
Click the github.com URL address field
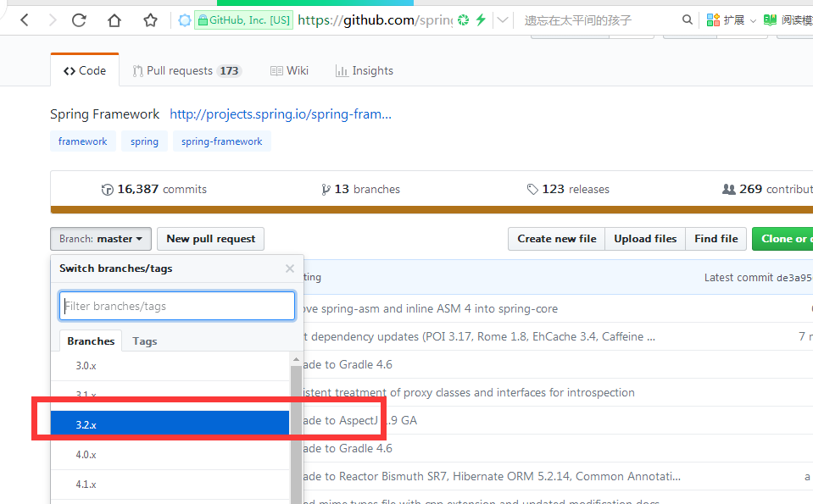(x=375, y=20)
